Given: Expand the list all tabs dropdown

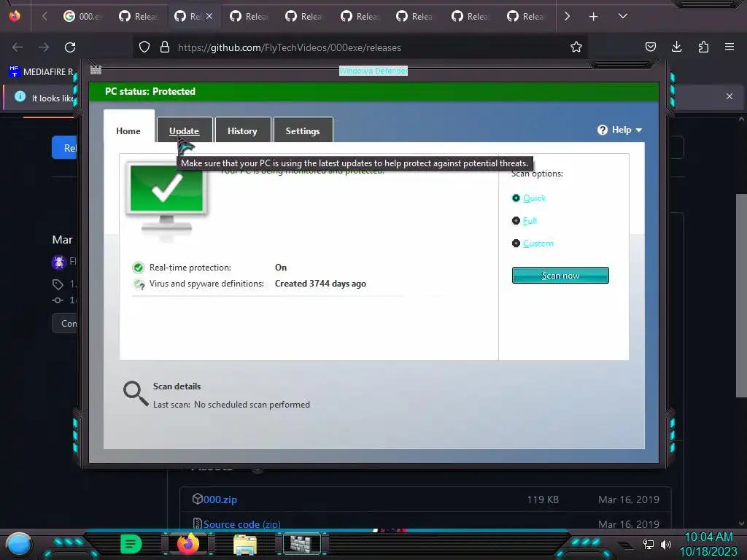Looking at the screenshot, I should [x=623, y=16].
